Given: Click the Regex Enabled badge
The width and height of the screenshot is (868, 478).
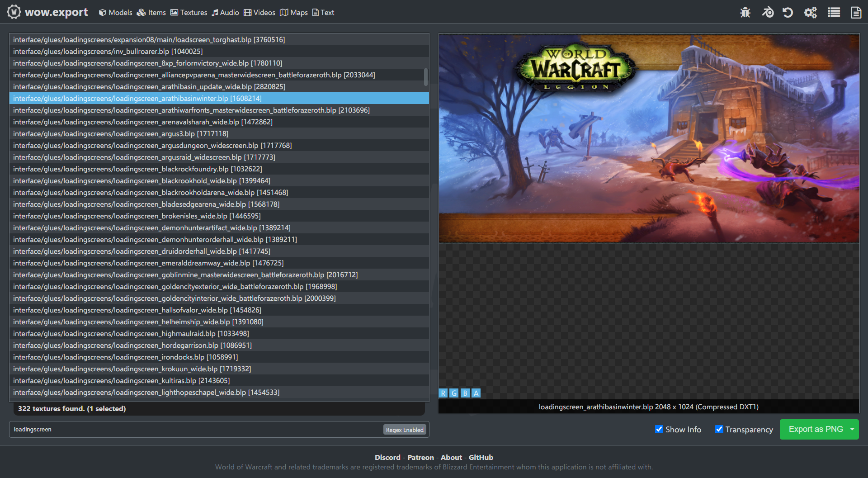Looking at the screenshot, I should coord(405,430).
